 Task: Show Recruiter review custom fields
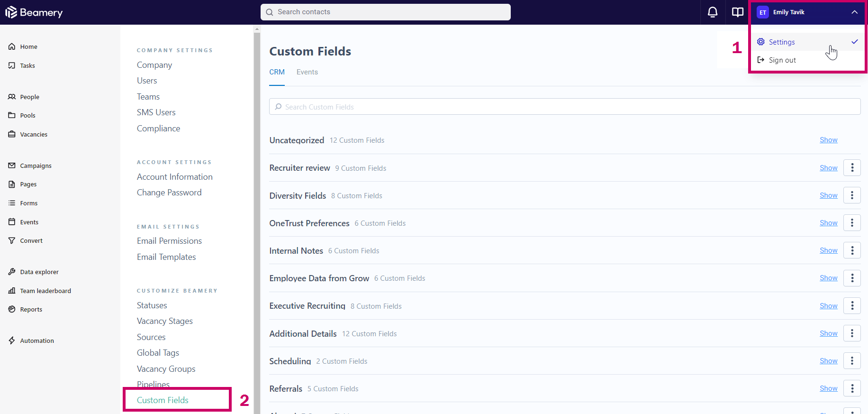point(829,168)
